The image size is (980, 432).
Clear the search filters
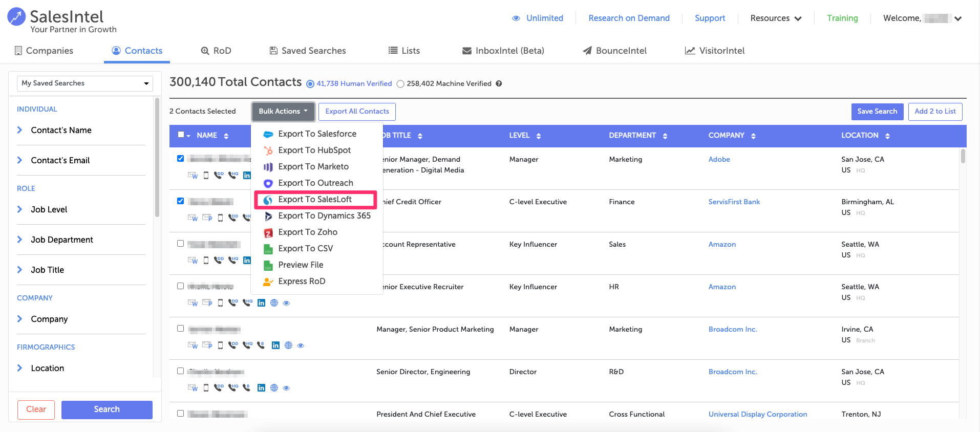coord(36,409)
